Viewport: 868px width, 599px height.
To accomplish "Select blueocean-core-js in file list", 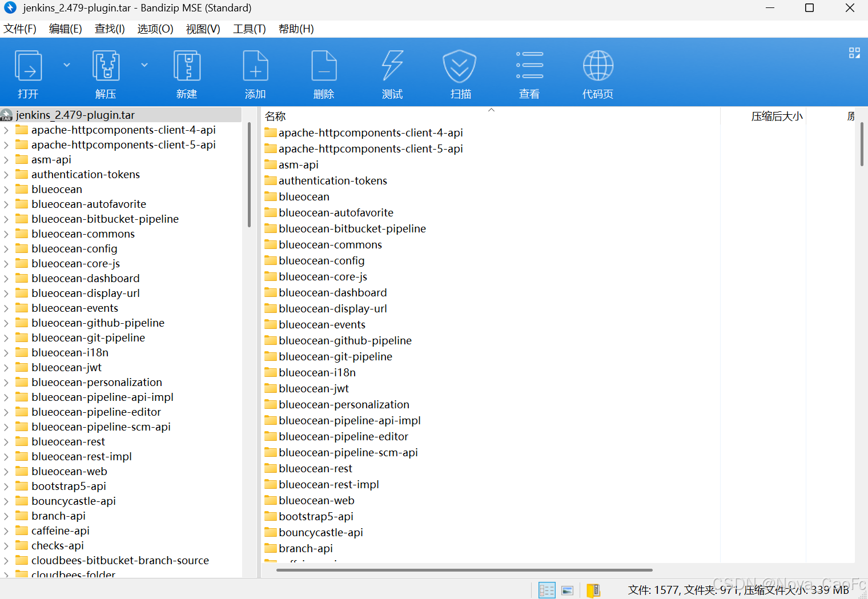I will [x=323, y=276].
